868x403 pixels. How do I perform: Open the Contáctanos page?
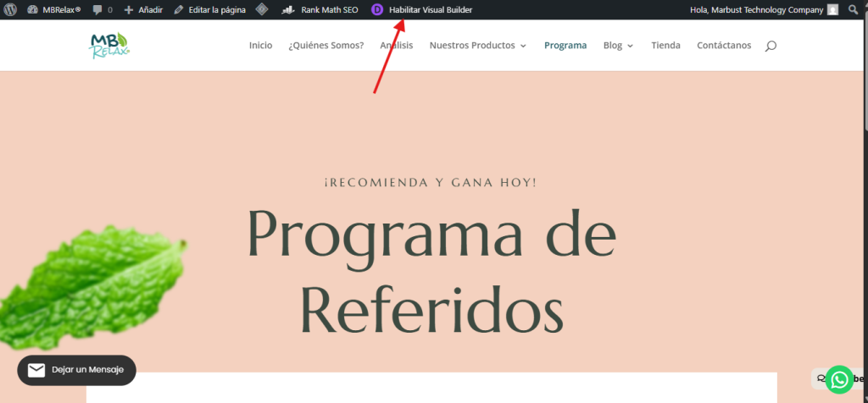[x=724, y=46]
